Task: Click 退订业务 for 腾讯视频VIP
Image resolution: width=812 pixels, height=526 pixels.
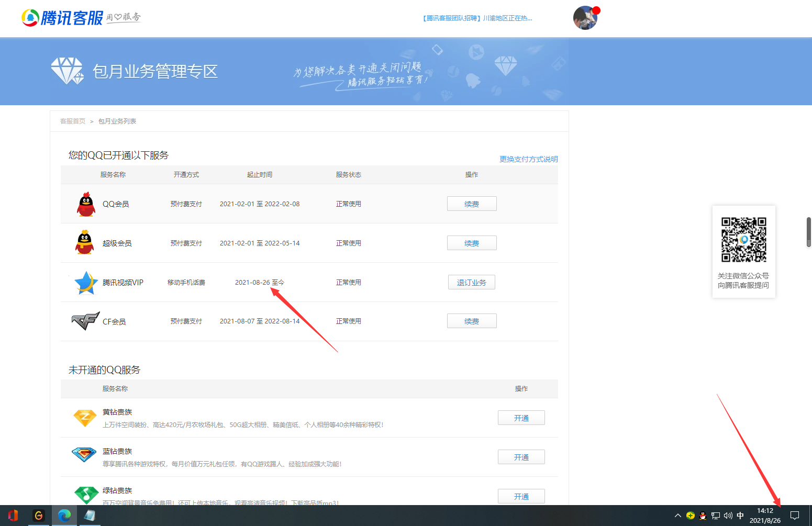Action: pyautogui.click(x=471, y=283)
